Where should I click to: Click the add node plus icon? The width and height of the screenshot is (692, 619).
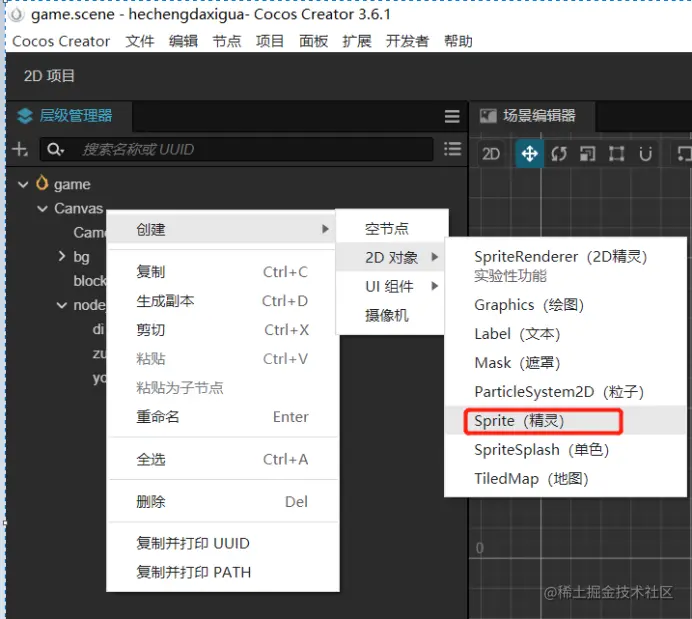(20, 150)
